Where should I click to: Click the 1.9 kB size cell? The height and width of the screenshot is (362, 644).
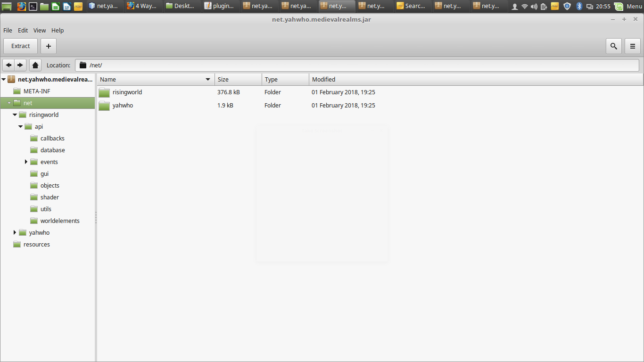pyautogui.click(x=225, y=106)
